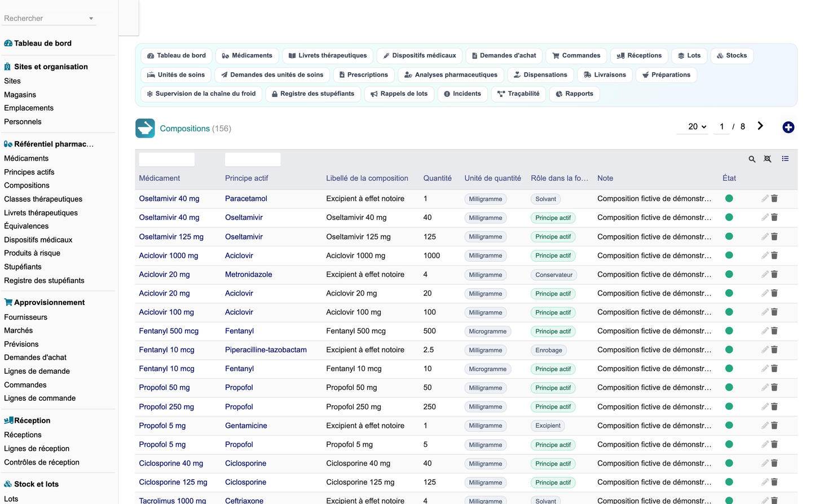The height and width of the screenshot is (504, 815).
Task: Open the Registre des stupéfiants tab
Action: tap(313, 94)
